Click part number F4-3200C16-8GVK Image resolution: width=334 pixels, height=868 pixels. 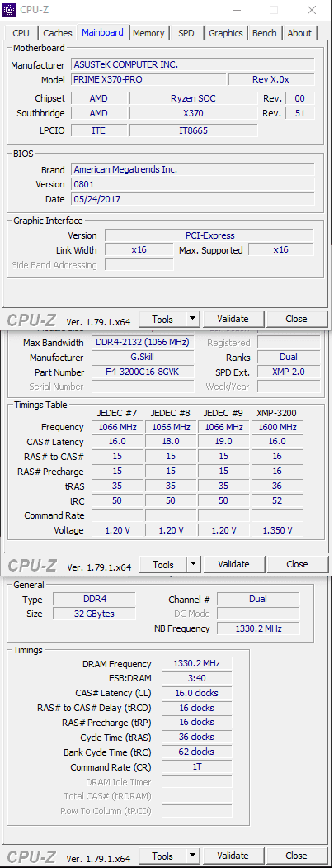tap(143, 372)
